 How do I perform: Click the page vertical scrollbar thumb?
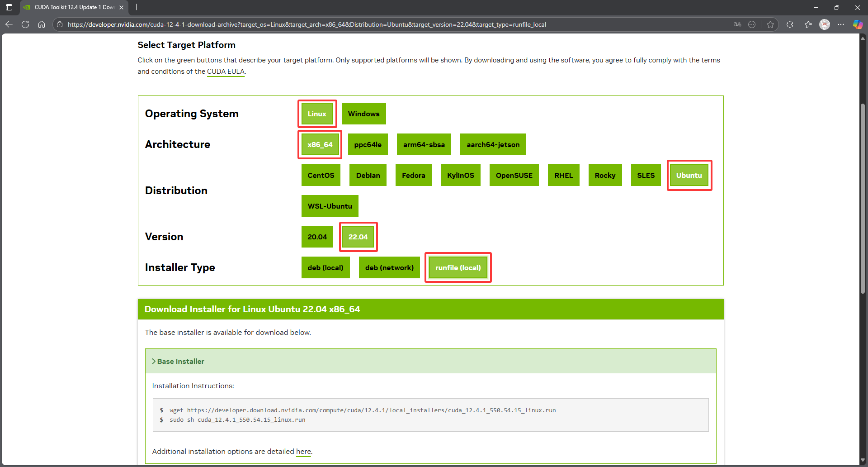863,199
